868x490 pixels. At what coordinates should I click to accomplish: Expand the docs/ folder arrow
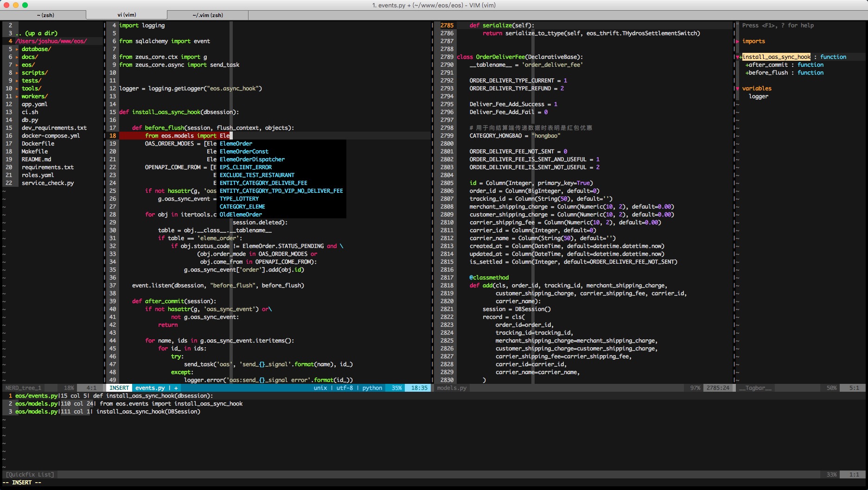[x=17, y=57]
